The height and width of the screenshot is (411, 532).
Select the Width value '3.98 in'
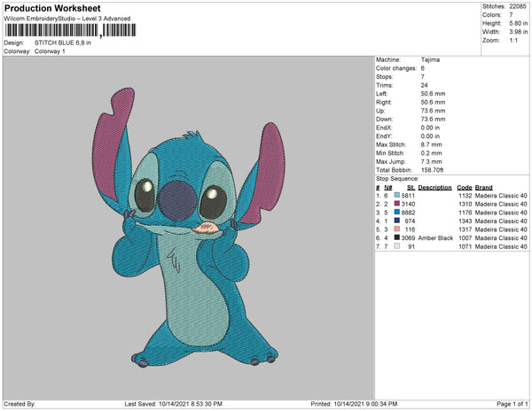[519, 32]
